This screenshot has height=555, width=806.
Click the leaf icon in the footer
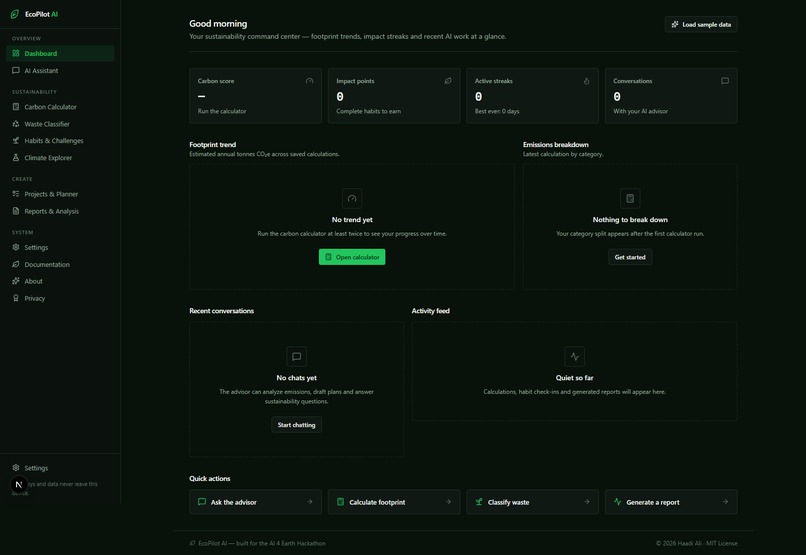point(193,543)
